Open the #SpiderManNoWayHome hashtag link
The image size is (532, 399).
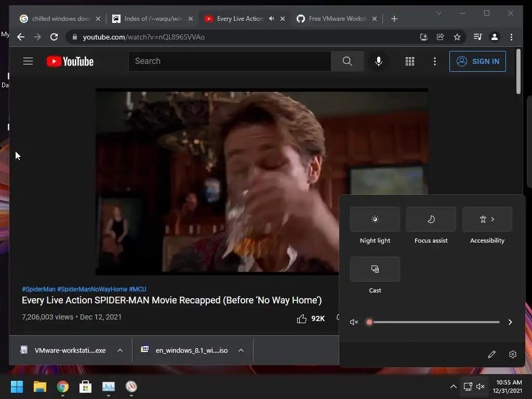tap(92, 289)
